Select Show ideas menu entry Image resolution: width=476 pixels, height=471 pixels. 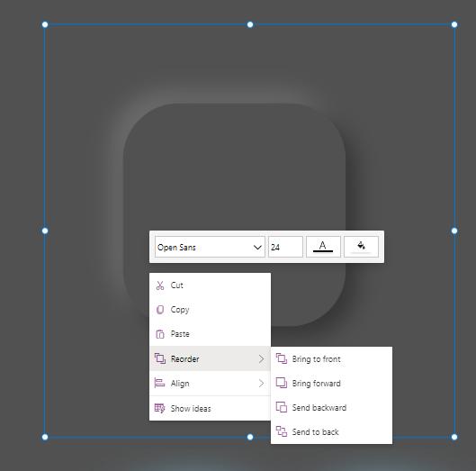tap(210, 408)
